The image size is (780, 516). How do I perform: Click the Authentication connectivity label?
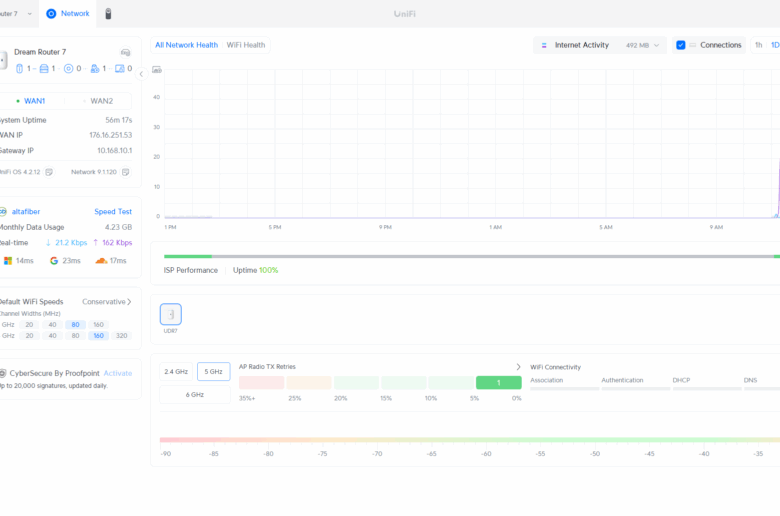point(622,380)
